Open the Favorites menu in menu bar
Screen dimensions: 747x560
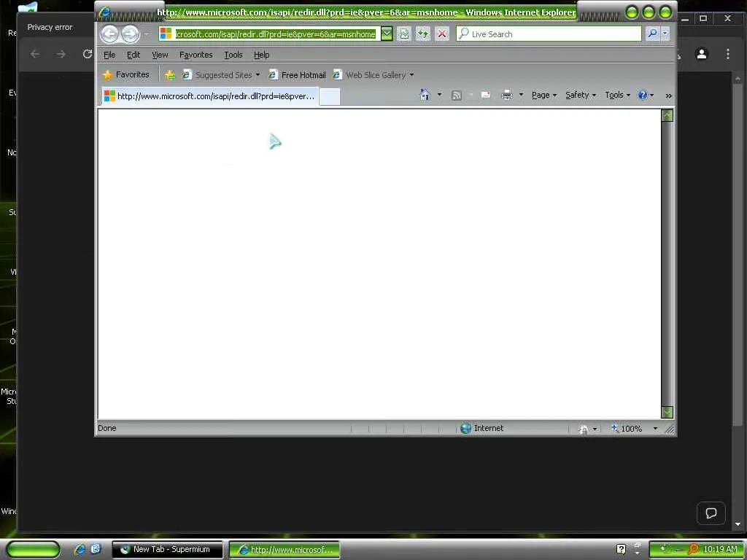tap(196, 55)
